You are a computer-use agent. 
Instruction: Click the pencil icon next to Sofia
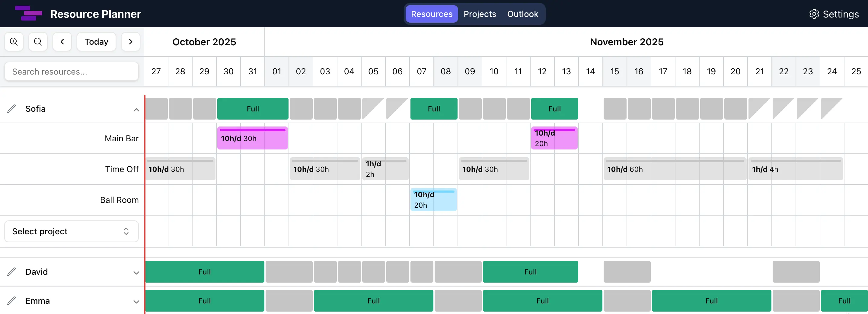tap(11, 108)
